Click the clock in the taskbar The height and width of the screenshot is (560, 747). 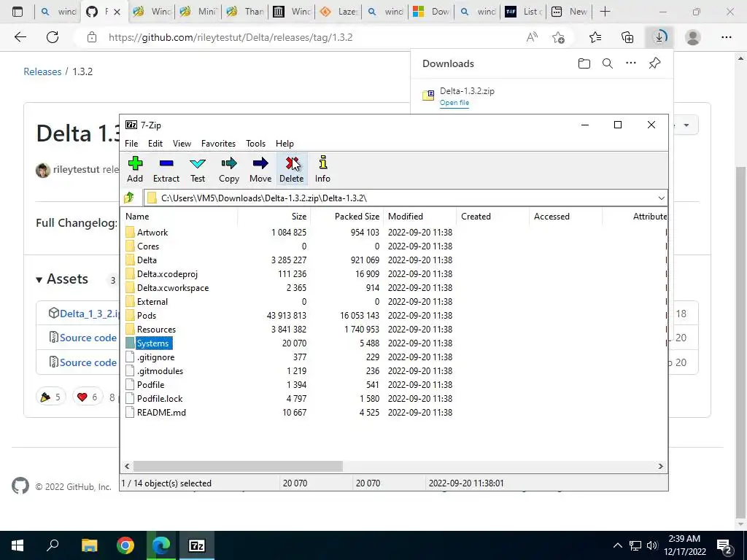tap(684, 545)
